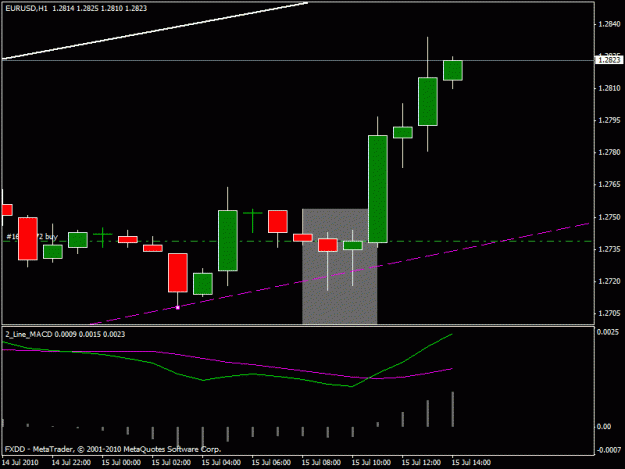Screen dimensions: 625x469
Task: Click the 15 Jul 12:00 time label
Action: [x=421, y=463]
